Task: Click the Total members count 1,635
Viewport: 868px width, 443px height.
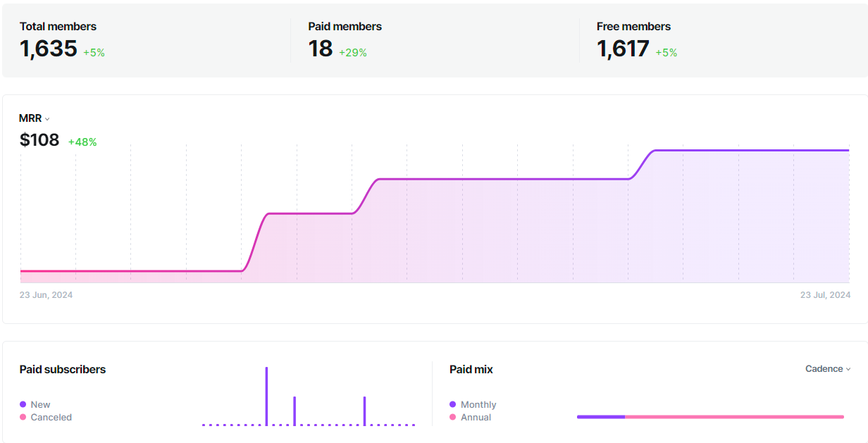Action: 49,49
